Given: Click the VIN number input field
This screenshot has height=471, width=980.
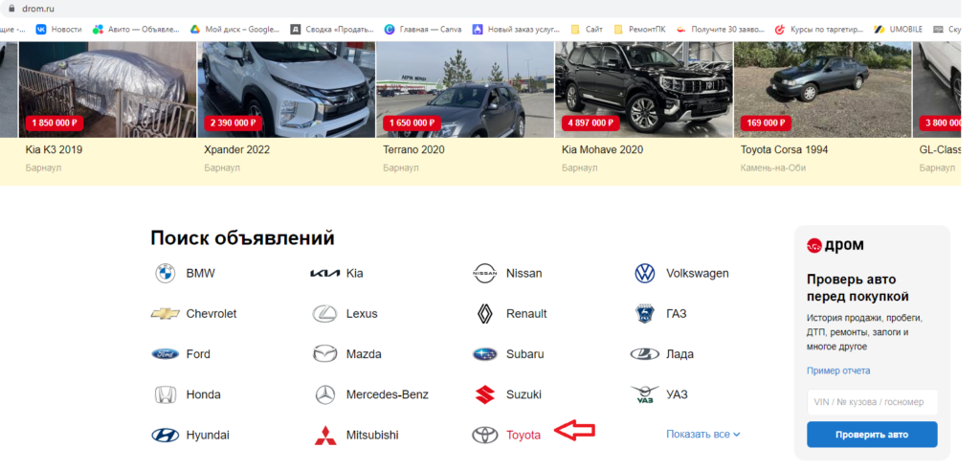Looking at the screenshot, I should tap(871, 402).
